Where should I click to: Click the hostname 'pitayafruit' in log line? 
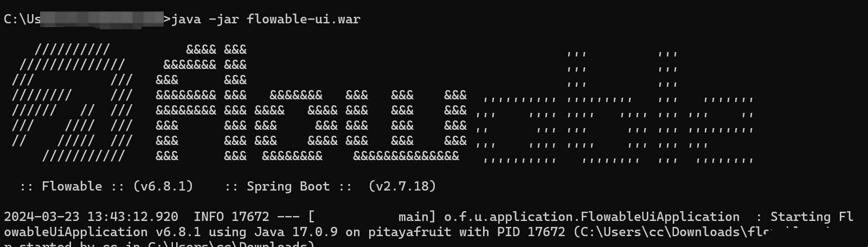coord(409,232)
